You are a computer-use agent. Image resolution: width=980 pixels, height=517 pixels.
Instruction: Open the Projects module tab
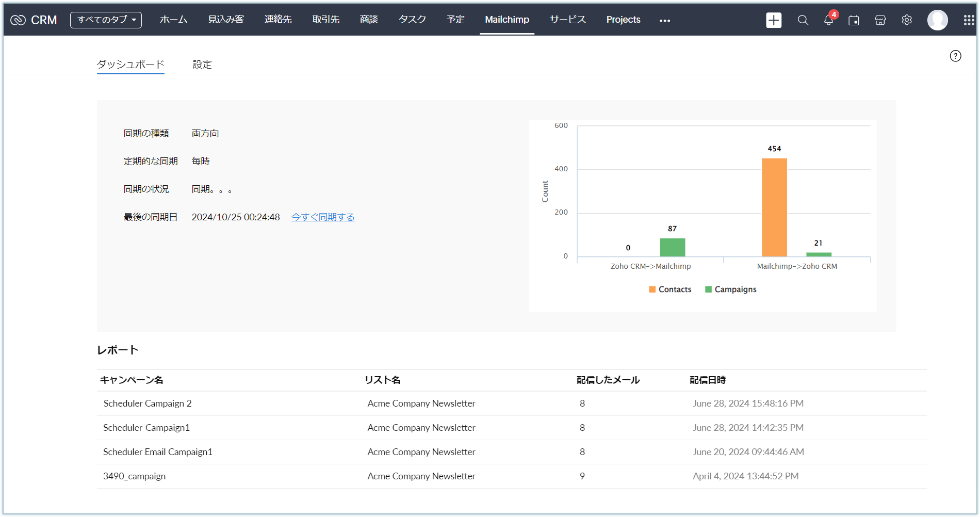(623, 20)
